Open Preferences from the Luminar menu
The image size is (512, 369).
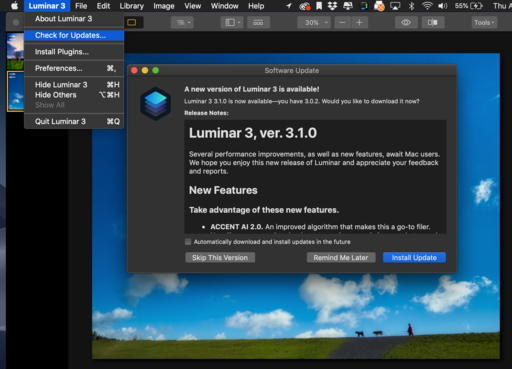click(x=74, y=68)
